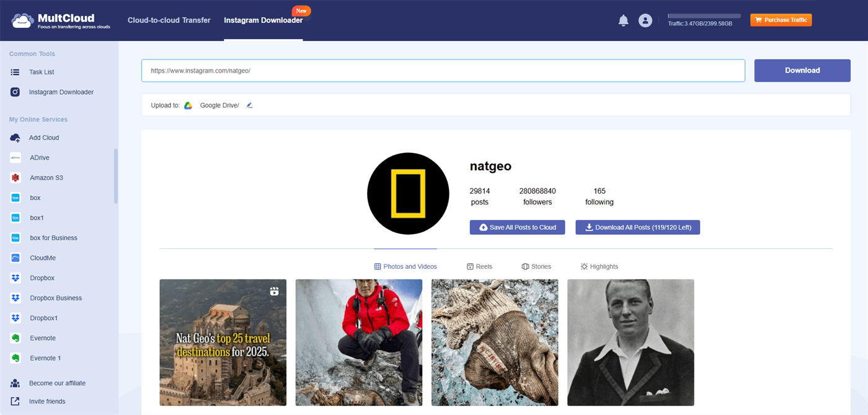This screenshot has width=868, height=415.
Task: Click the Download button
Action: (x=802, y=71)
